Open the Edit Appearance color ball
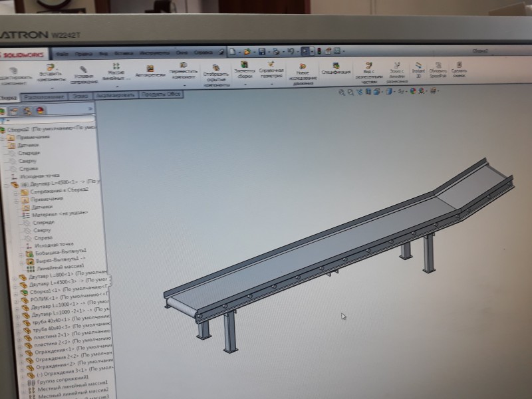 413,91
